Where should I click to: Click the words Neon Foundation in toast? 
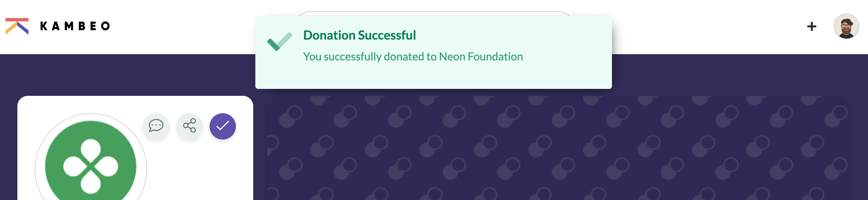pos(481,57)
